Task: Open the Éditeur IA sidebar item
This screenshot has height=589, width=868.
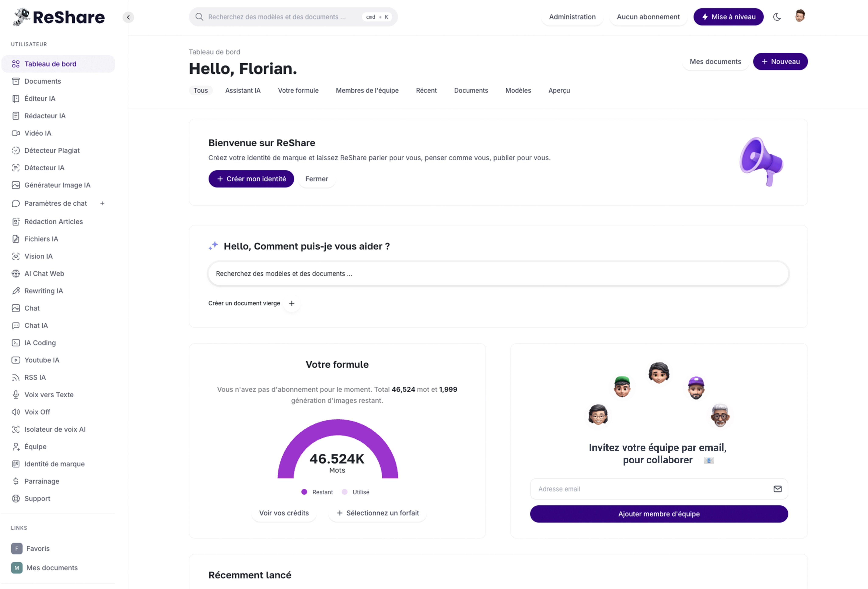Action: tap(58, 99)
